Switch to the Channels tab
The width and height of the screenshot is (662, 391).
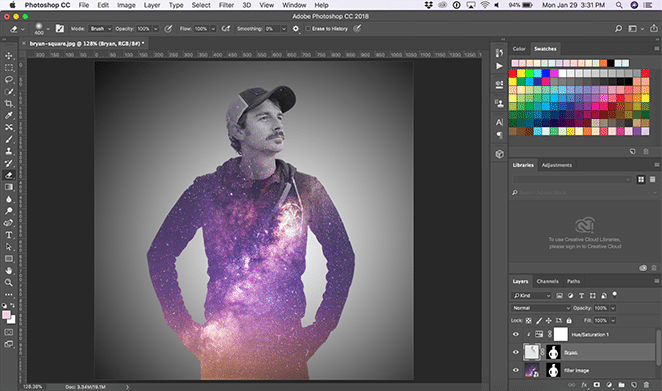click(548, 281)
